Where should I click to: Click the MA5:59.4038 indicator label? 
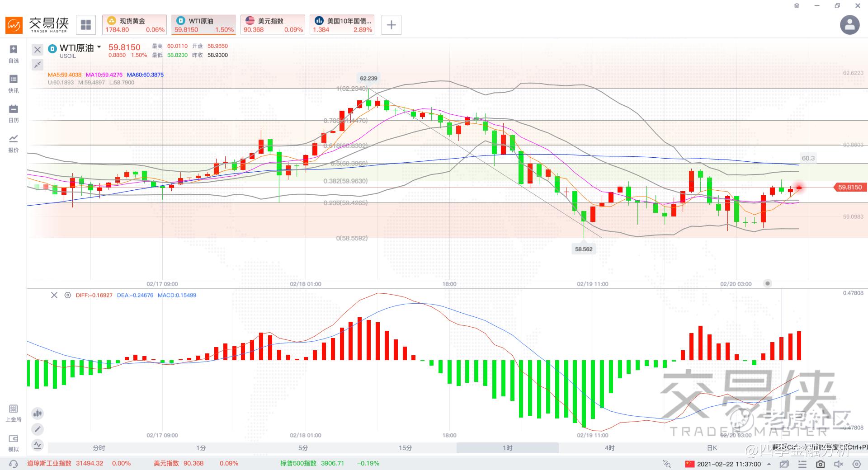(65, 75)
